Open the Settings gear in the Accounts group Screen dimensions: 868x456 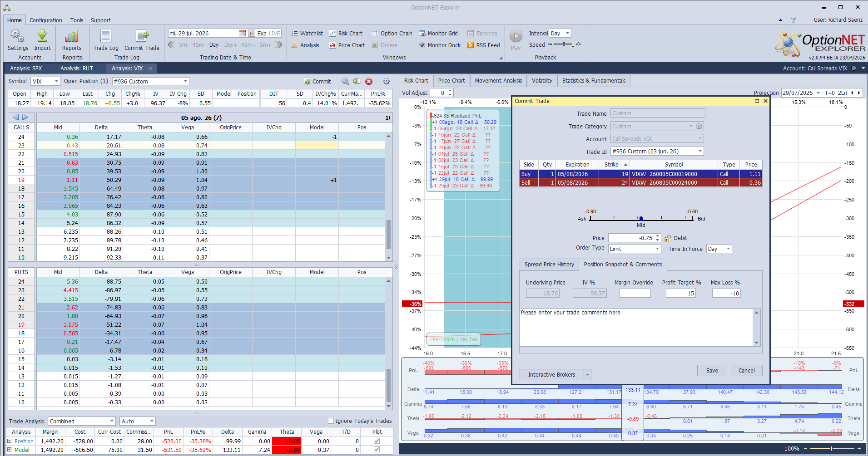18,40
